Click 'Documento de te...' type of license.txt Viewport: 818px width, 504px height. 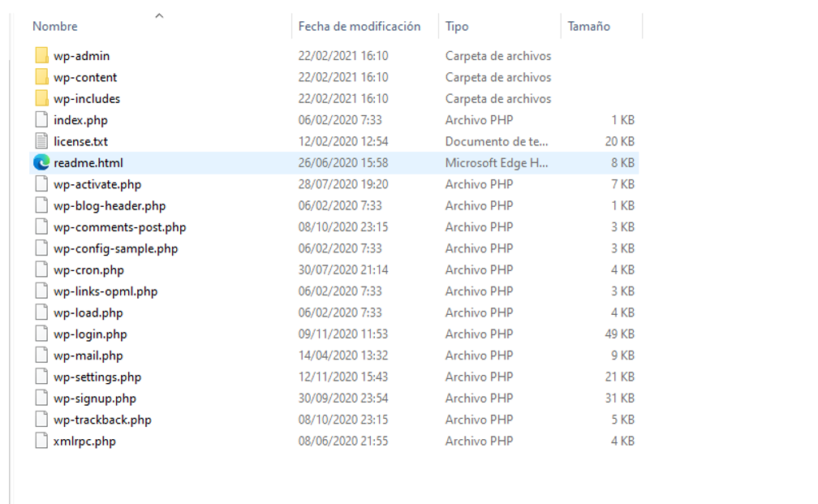(x=497, y=141)
